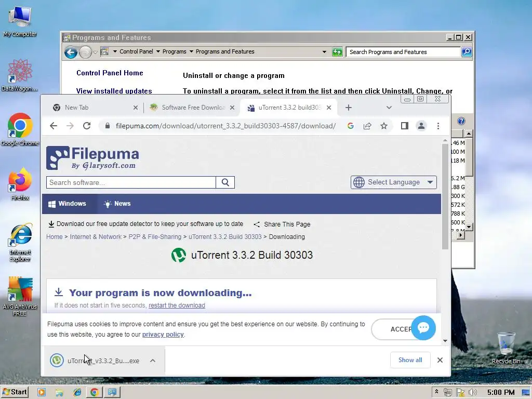Close the downloads bar

(440, 360)
